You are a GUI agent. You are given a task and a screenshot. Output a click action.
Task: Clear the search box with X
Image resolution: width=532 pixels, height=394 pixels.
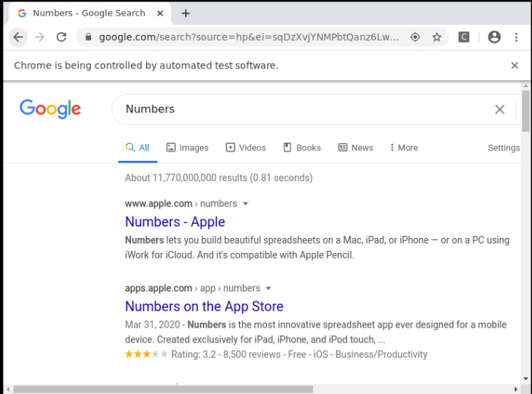click(499, 109)
